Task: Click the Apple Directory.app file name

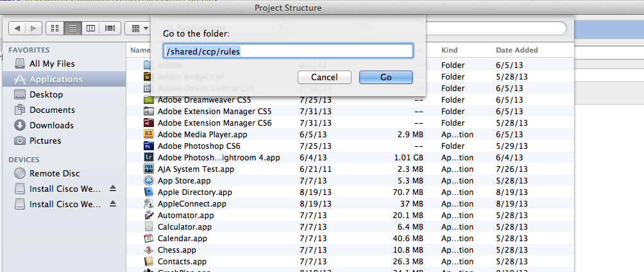Action: [x=195, y=192]
